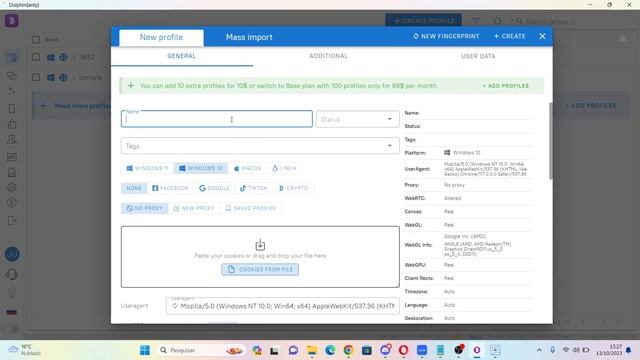The width and height of the screenshot is (640, 360).
Task: Open the Additional settings tab
Action: coord(328,56)
